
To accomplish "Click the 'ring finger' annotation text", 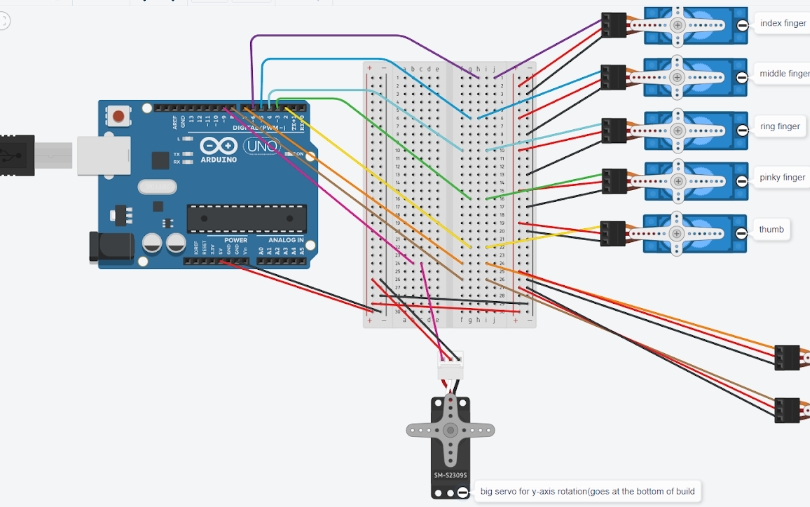I will pyautogui.click(x=780, y=126).
